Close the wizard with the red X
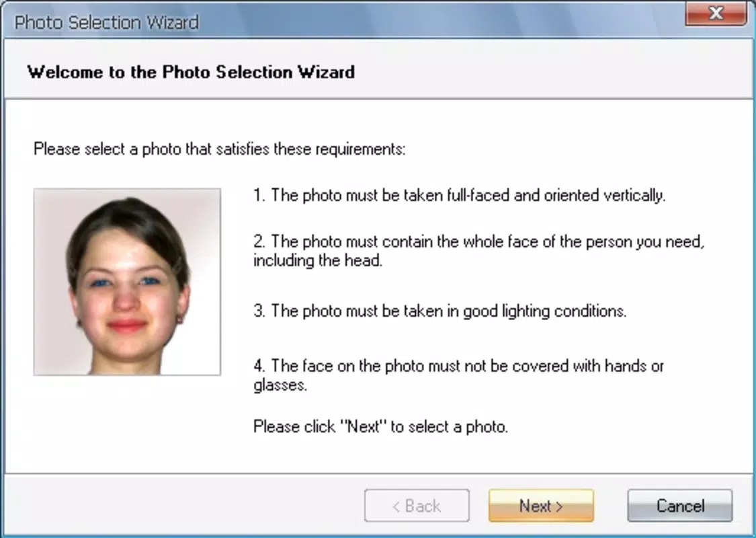Viewport: 756px width, 538px height. pos(716,13)
